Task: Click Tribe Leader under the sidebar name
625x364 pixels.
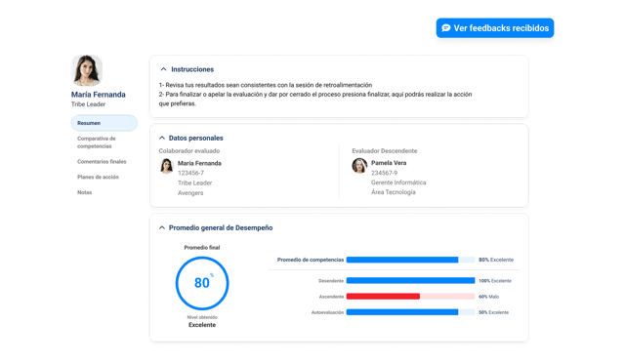Action: (89, 104)
